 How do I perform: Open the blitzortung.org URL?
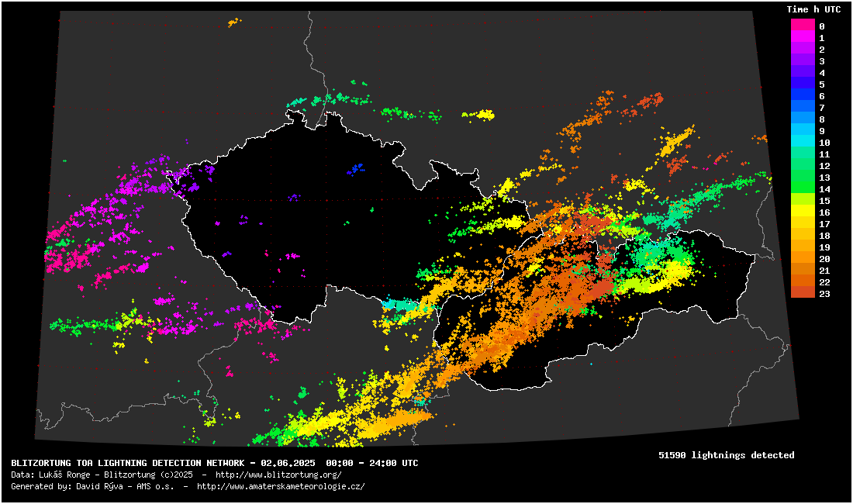[278, 475]
